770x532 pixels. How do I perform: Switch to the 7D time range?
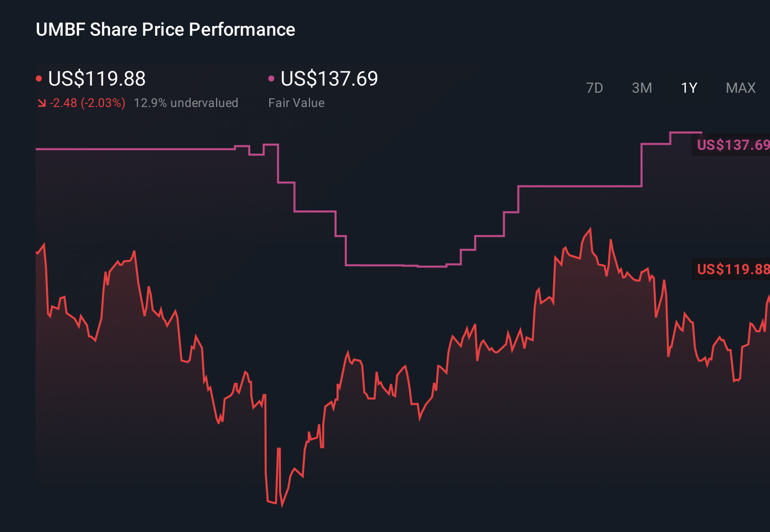pyautogui.click(x=595, y=88)
